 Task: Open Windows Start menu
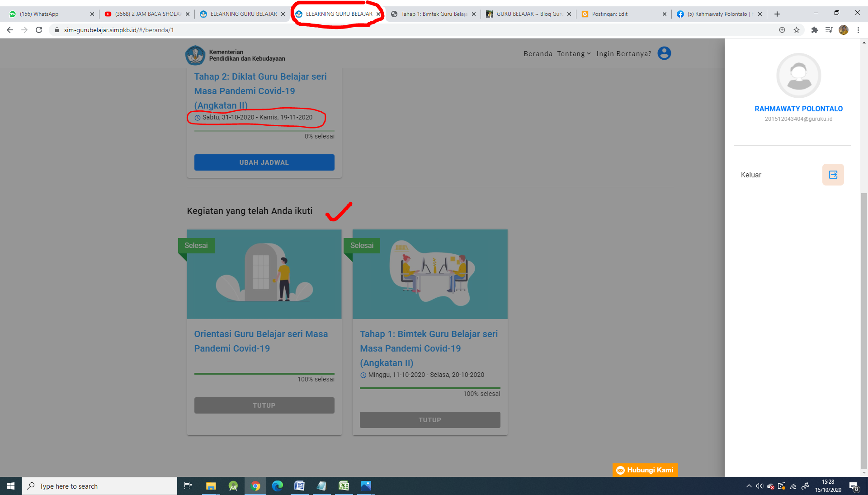[x=11, y=486]
